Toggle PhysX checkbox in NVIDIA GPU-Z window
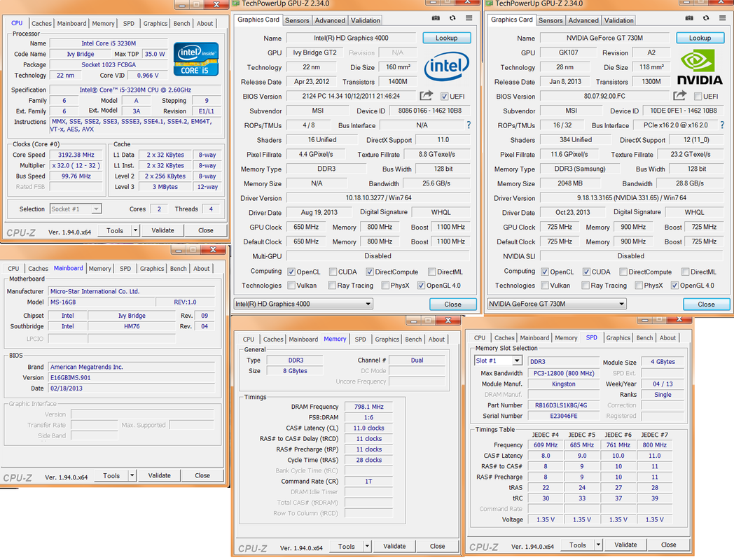Image resolution: width=734 pixels, height=560 pixels. pyautogui.click(x=639, y=286)
